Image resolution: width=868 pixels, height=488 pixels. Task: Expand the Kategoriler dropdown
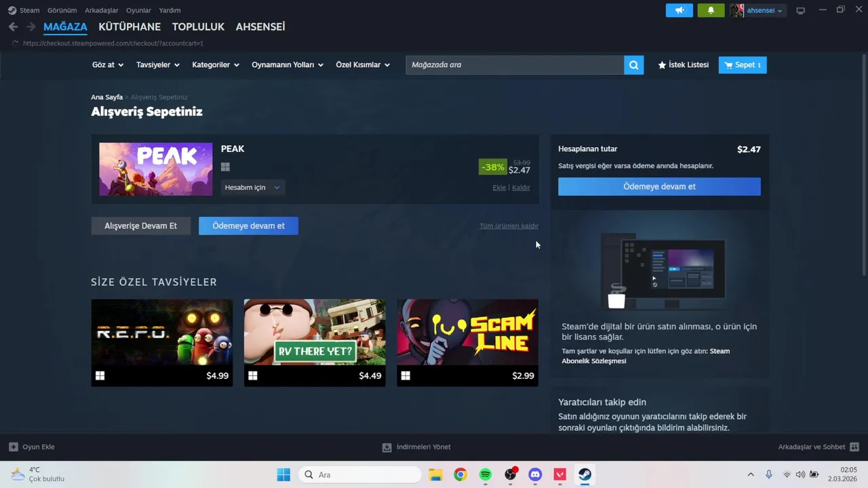[216, 65]
